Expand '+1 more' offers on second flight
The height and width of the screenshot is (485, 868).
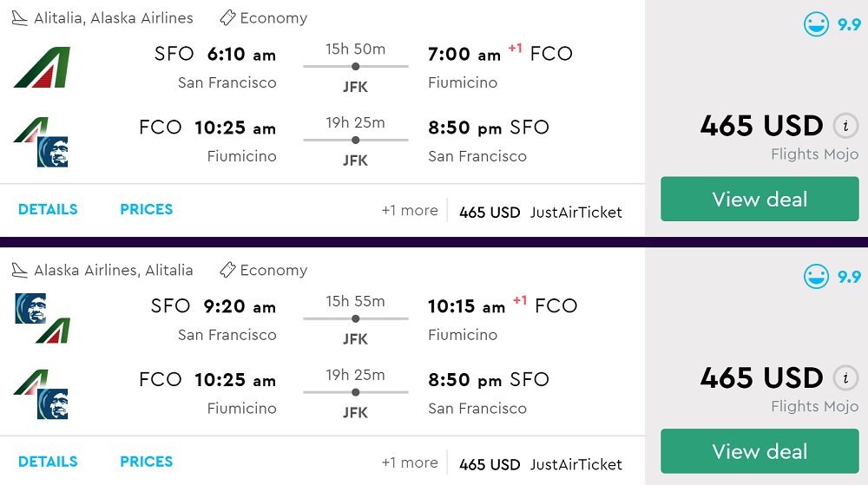tap(410, 463)
